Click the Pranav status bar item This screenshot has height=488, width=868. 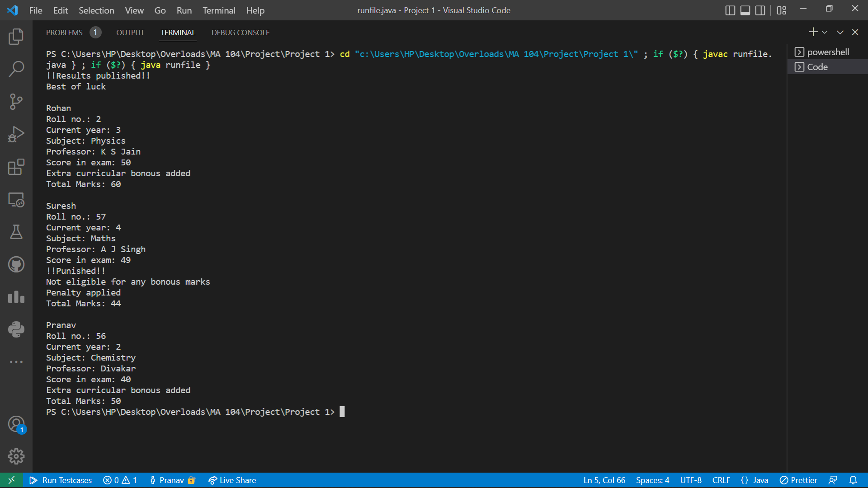(172, 480)
